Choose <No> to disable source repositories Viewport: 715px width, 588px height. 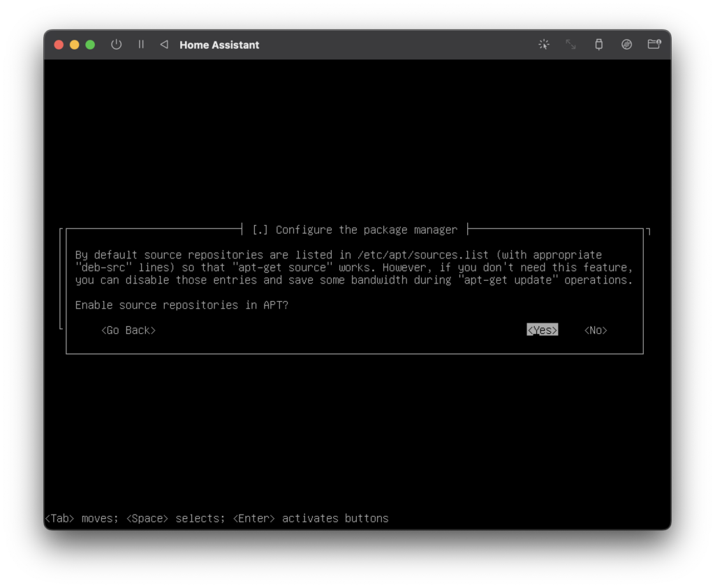(x=596, y=330)
